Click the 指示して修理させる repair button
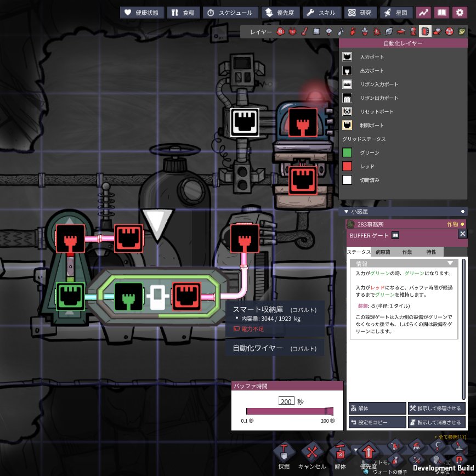Screen dimensions: 476x476 coord(436,409)
